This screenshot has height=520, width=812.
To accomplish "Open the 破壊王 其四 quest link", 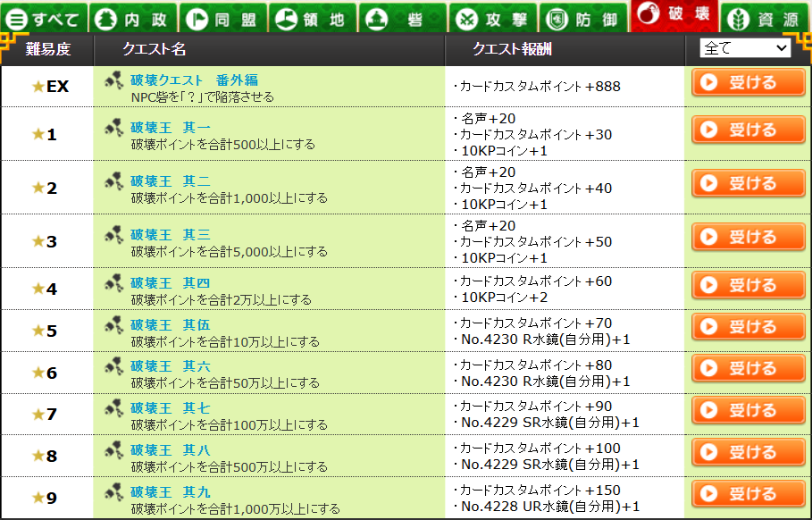I will 171,283.
